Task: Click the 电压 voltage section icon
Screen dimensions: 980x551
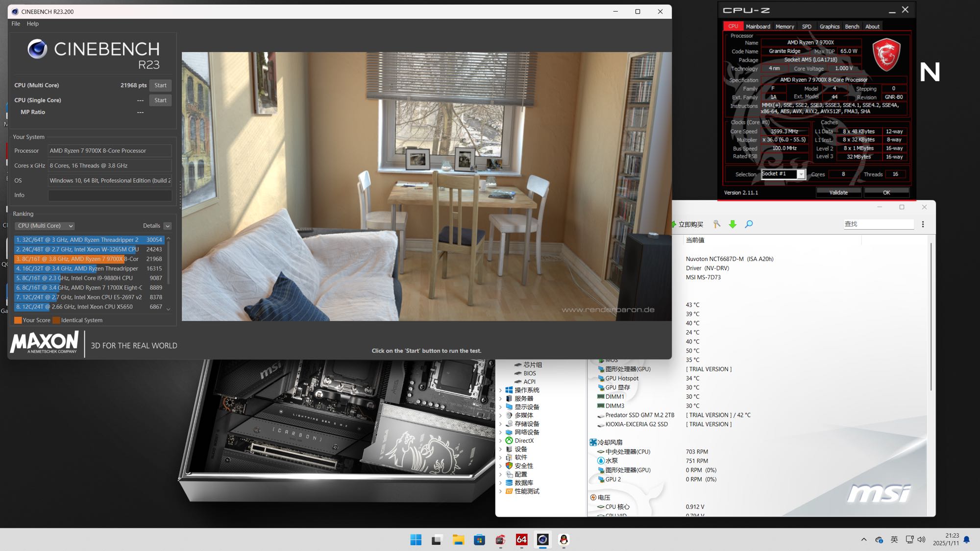Action: tap(593, 498)
